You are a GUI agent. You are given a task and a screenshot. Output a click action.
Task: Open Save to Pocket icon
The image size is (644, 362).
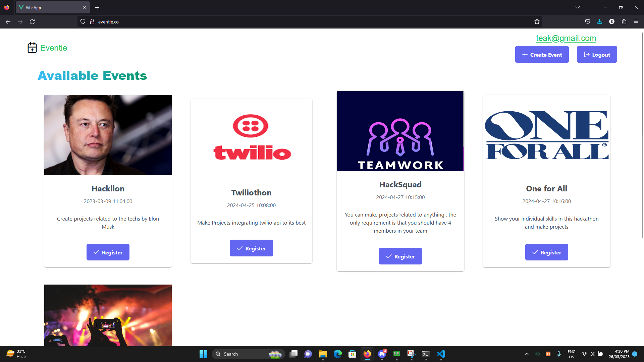[588, 22]
